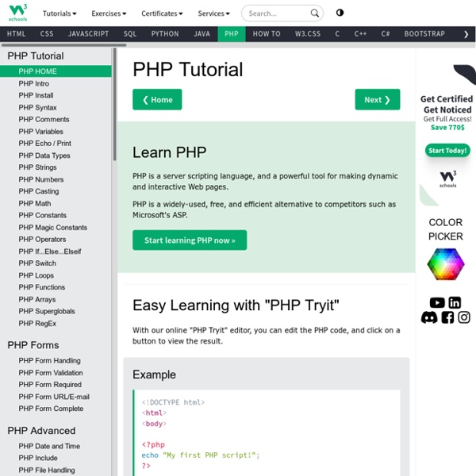Click the Start Today! ad button
Screen dimensions: 476x476
[447, 151]
